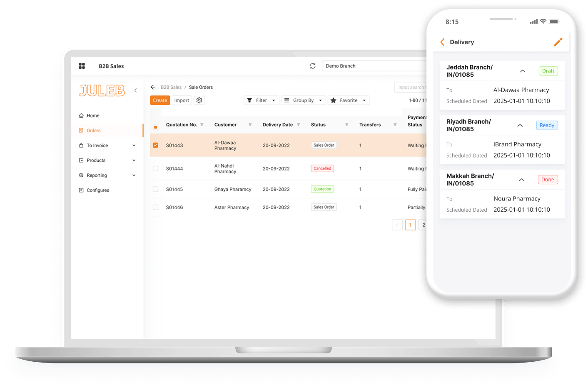Select all orders via header checkbox

click(155, 127)
